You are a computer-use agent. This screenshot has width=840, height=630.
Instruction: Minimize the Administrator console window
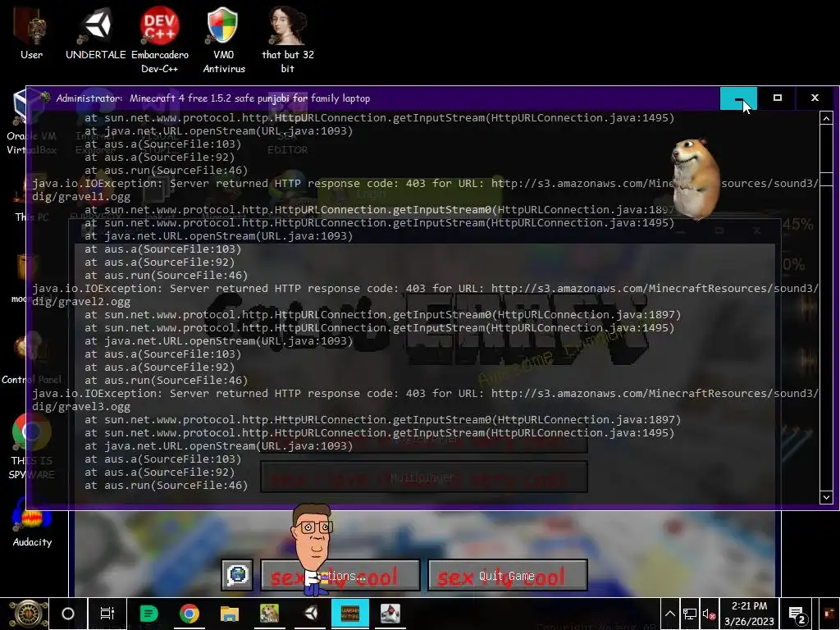click(739, 98)
